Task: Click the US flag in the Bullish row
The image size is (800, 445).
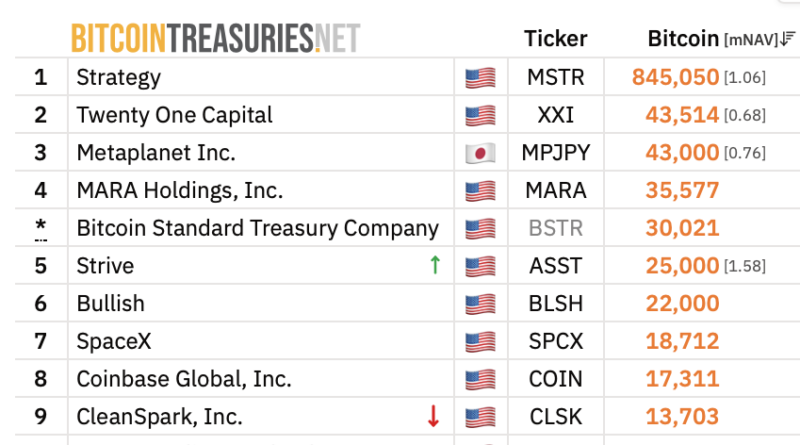Action: click(480, 304)
